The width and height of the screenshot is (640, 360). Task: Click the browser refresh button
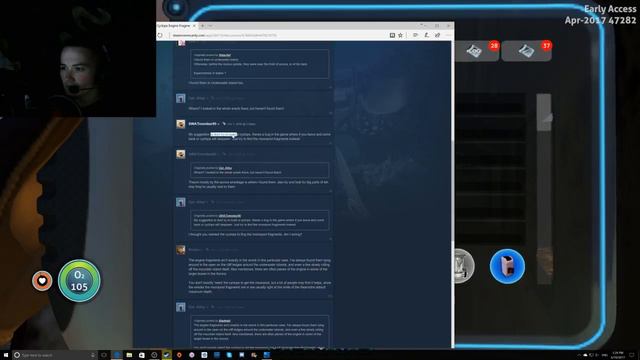pos(160,36)
